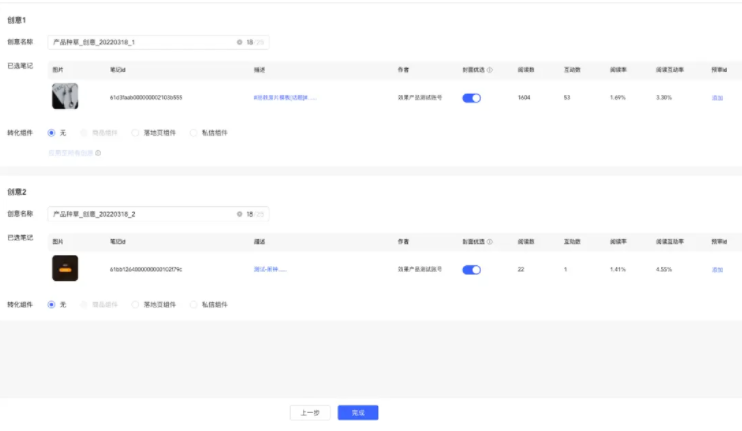Turn off 封面优选 switch for note 61d3faab...
This screenshot has height=431, width=742.
click(x=471, y=98)
